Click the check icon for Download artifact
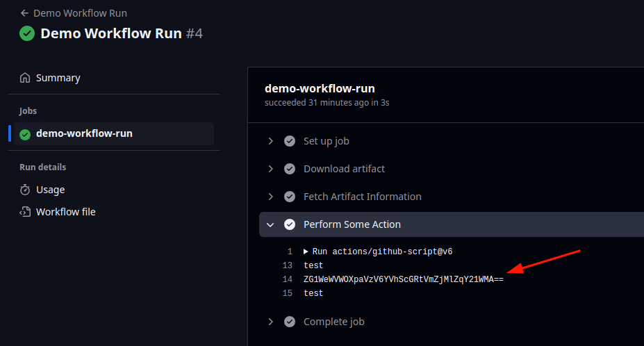 pyautogui.click(x=290, y=169)
